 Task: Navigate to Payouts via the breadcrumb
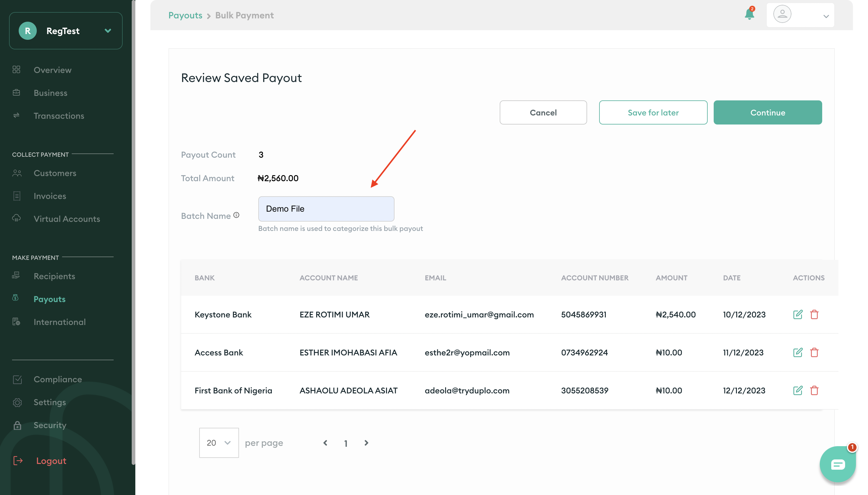pyautogui.click(x=185, y=15)
